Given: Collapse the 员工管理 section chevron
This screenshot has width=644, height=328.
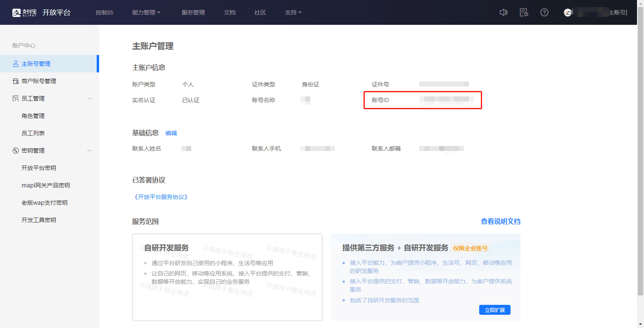Looking at the screenshot, I should coord(90,98).
